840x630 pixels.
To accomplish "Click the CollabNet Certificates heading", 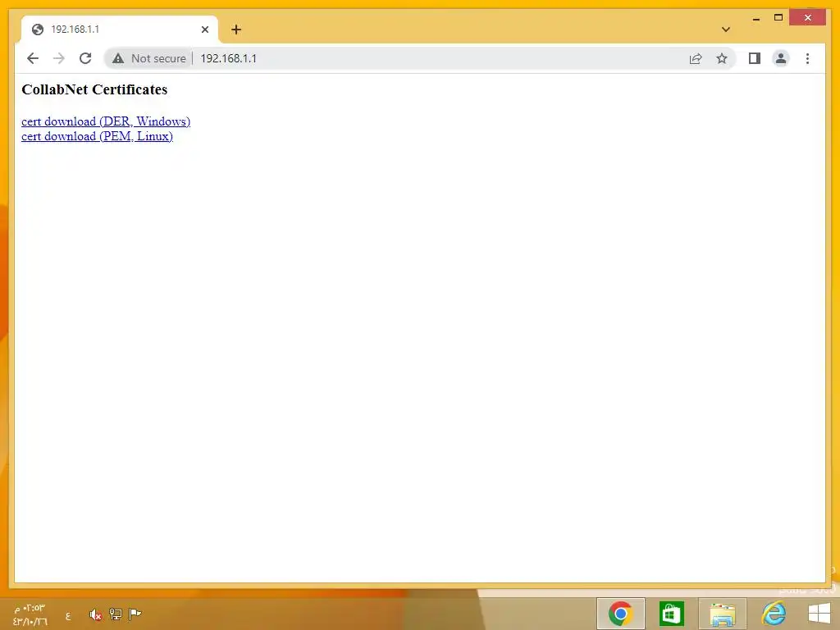I will [x=94, y=89].
